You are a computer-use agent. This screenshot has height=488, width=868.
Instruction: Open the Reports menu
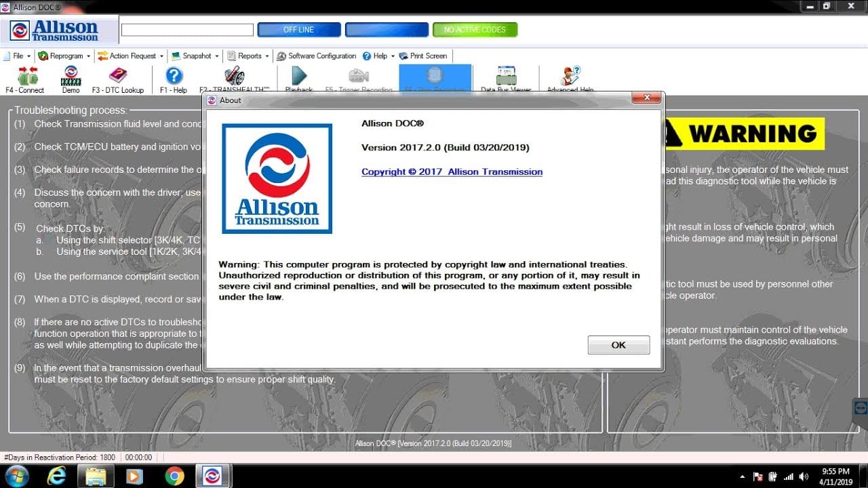[x=249, y=56]
